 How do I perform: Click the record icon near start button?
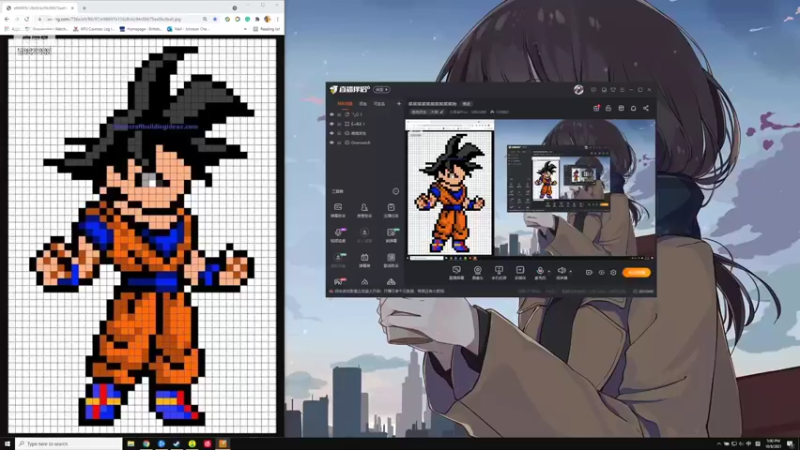click(x=589, y=273)
